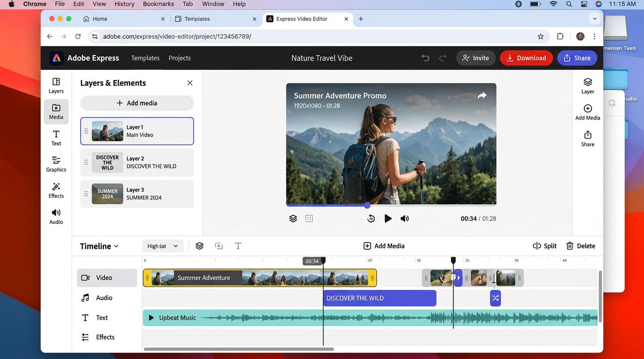This screenshot has width=644, height=359.
Task: Click the layers stack icon below the preview
Action: [293, 218]
